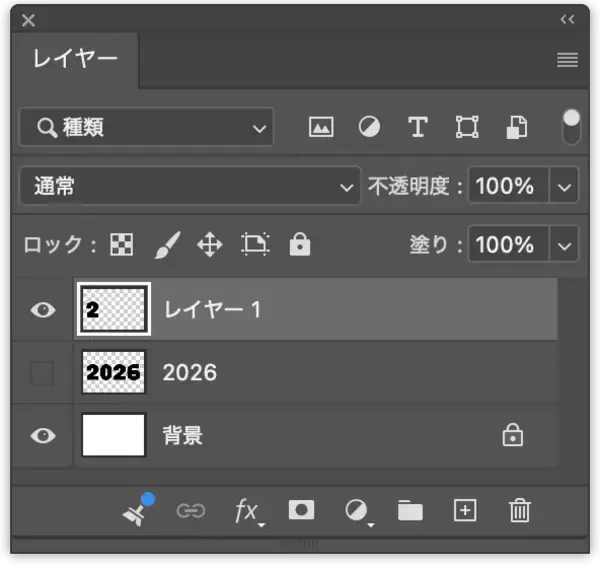Viewport: 600px width, 568px height.
Task: Select the レイヤー 1 layer name
Action: click(212, 309)
